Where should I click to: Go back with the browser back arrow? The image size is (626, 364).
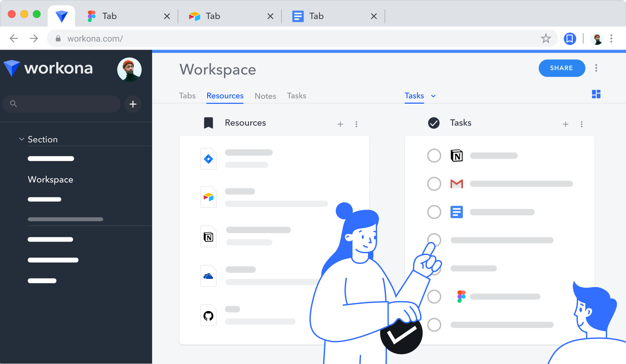[14, 38]
